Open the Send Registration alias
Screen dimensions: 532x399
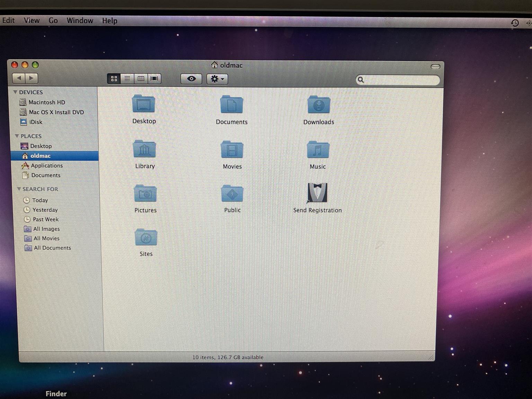coord(317,193)
